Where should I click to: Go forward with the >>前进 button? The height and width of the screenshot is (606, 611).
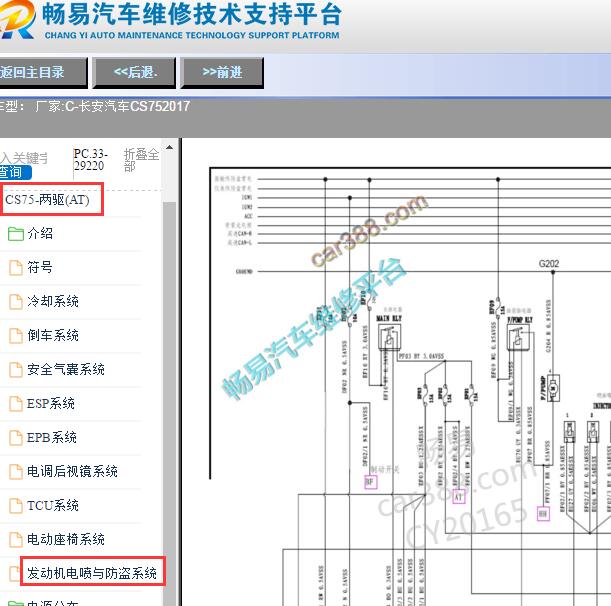[222, 72]
